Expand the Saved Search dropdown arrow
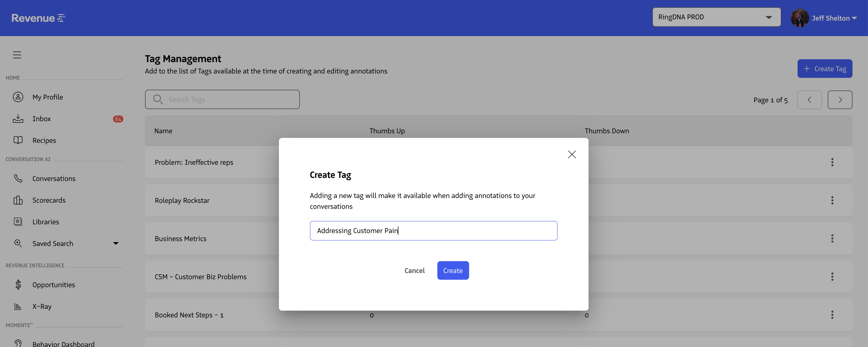This screenshot has width=868, height=347. pos(116,243)
